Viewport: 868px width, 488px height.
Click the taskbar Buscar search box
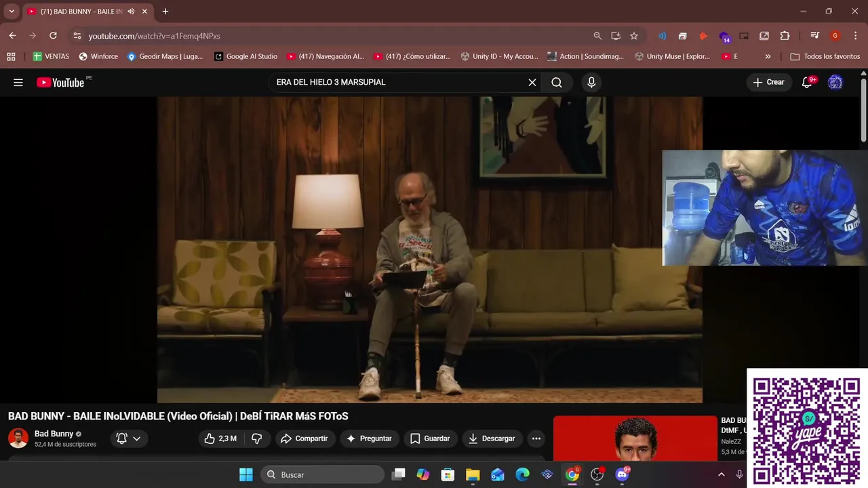(322, 474)
